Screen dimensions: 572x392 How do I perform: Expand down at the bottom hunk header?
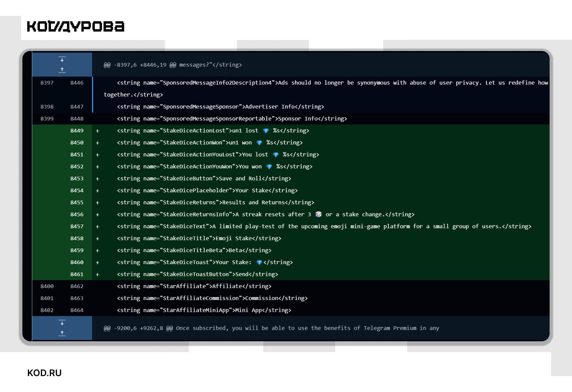[62, 322]
